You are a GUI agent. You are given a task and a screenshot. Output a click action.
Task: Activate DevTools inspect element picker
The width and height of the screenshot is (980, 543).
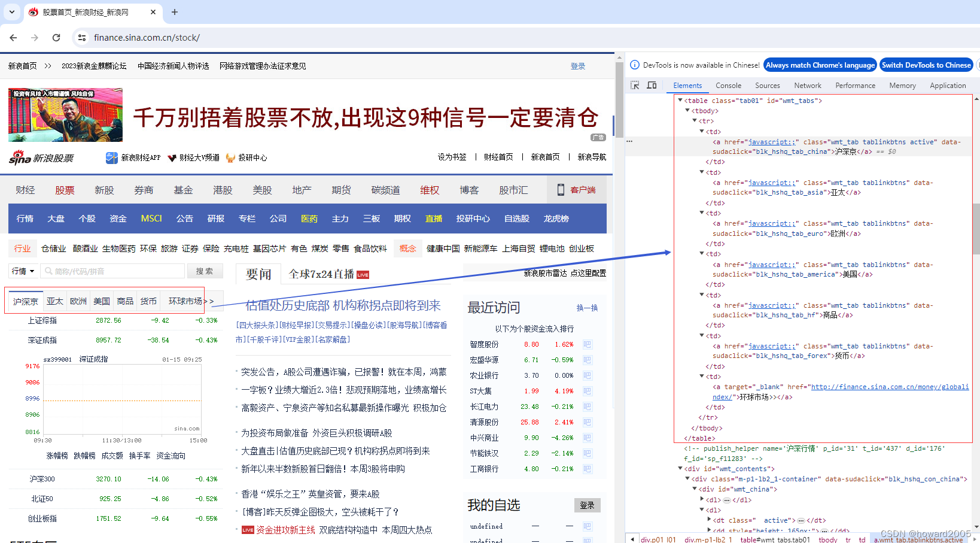pyautogui.click(x=635, y=86)
